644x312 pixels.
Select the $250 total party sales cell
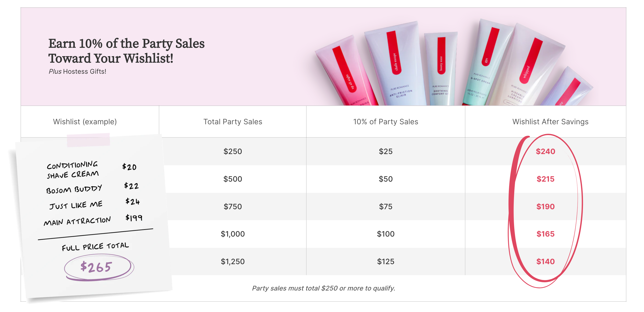(233, 151)
